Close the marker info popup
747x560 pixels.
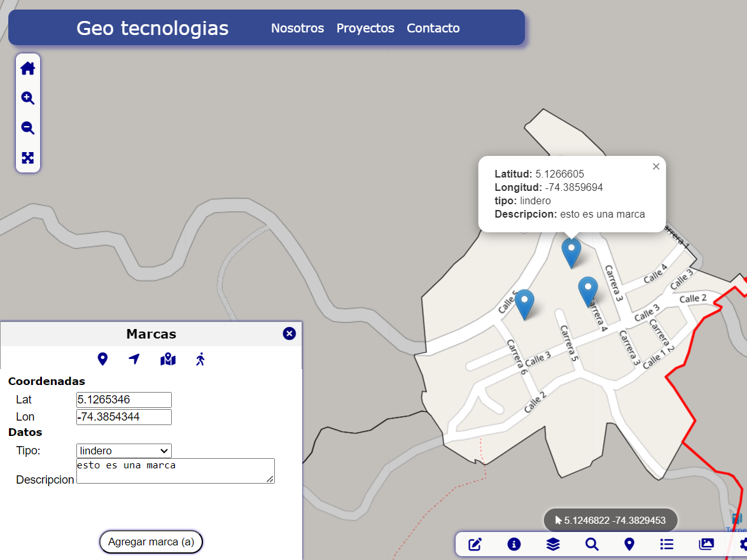[656, 167]
